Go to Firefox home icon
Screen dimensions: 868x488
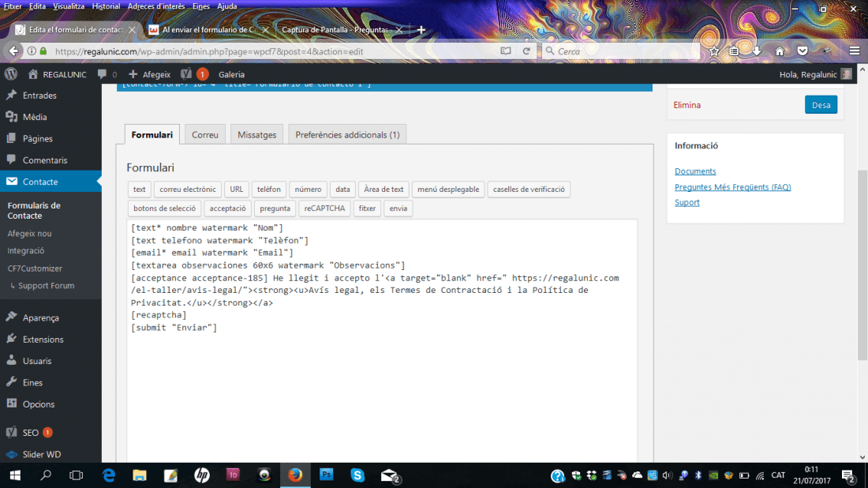pyautogui.click(x=780, y=51)
